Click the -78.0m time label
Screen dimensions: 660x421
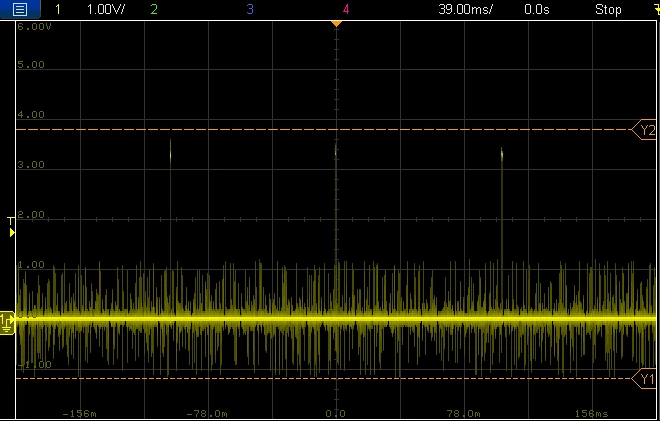click(x=207, y=414)
